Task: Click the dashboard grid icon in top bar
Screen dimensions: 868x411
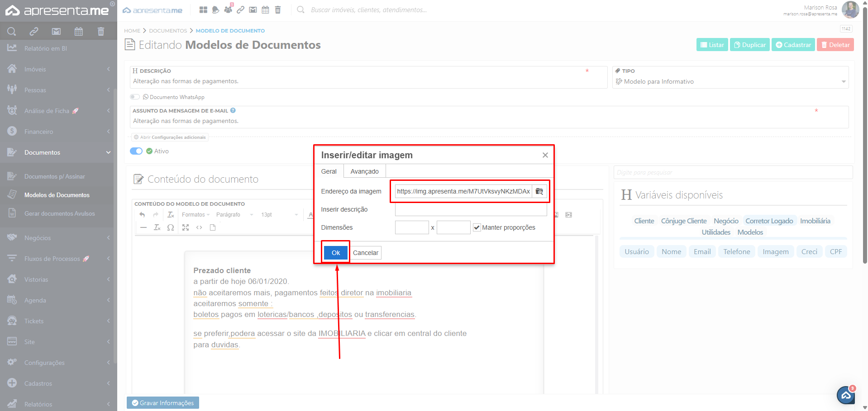Action: pyautogui.click(x=203, y=10)
